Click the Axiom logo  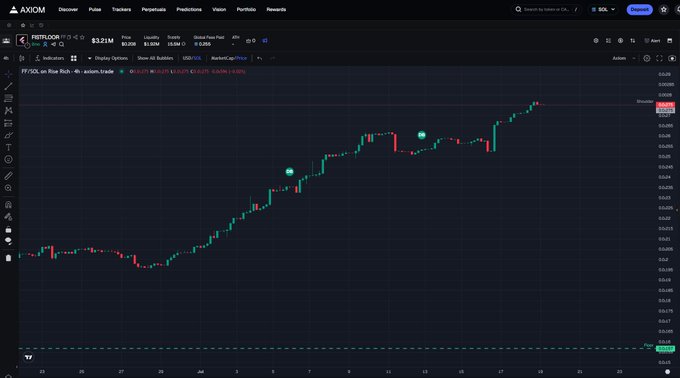[27, 10]
